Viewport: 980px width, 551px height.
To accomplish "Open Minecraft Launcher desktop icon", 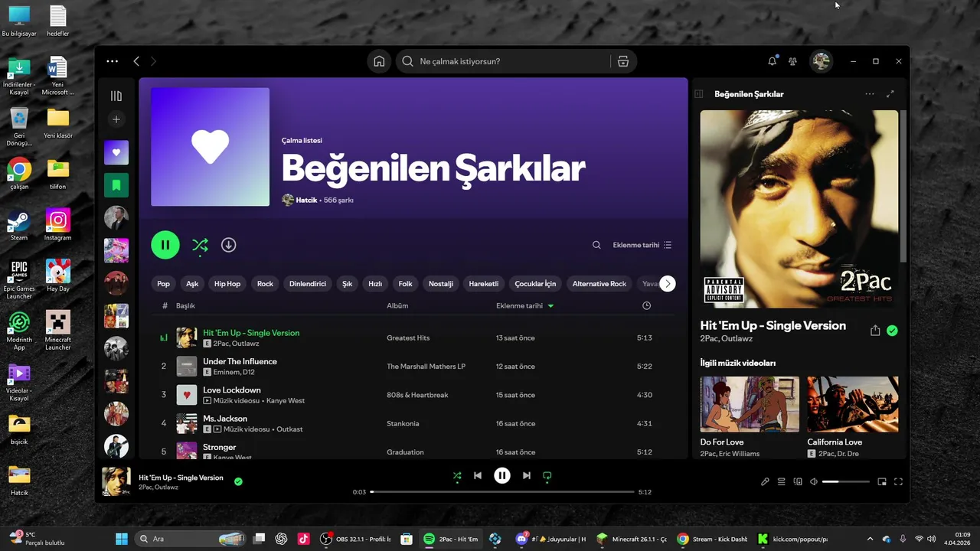I will [x=58, y=330].
